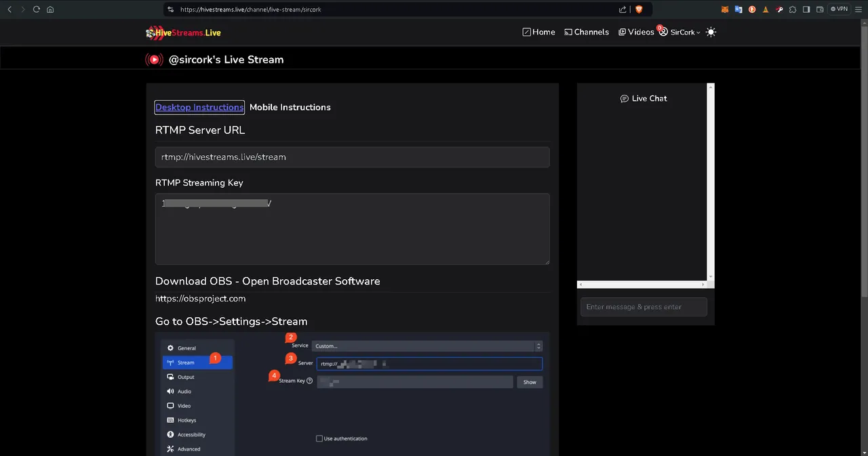
Task: Go back with the browser back arrow
Action: point(9,9)
